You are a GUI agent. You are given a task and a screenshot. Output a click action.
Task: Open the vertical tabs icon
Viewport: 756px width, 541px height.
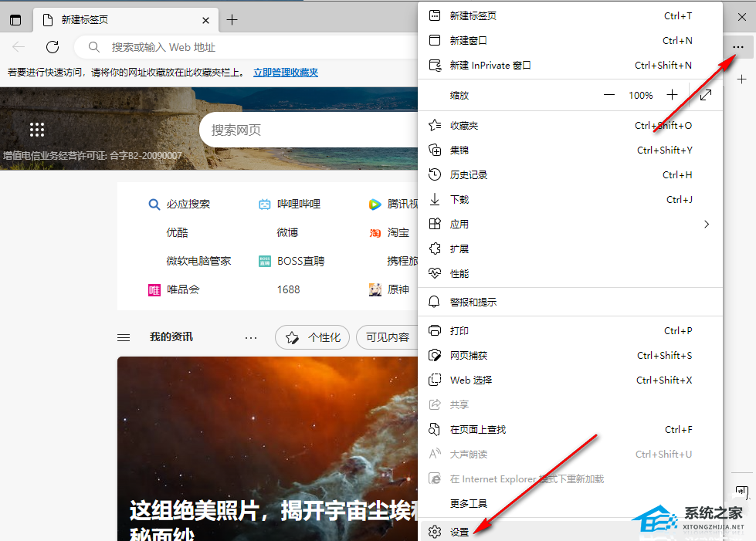pos(15,20)
